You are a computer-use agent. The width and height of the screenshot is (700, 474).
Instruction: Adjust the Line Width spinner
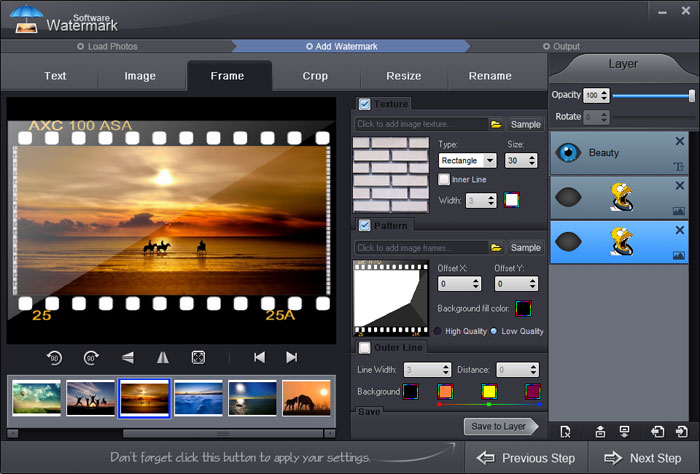[x=427, y=370]
